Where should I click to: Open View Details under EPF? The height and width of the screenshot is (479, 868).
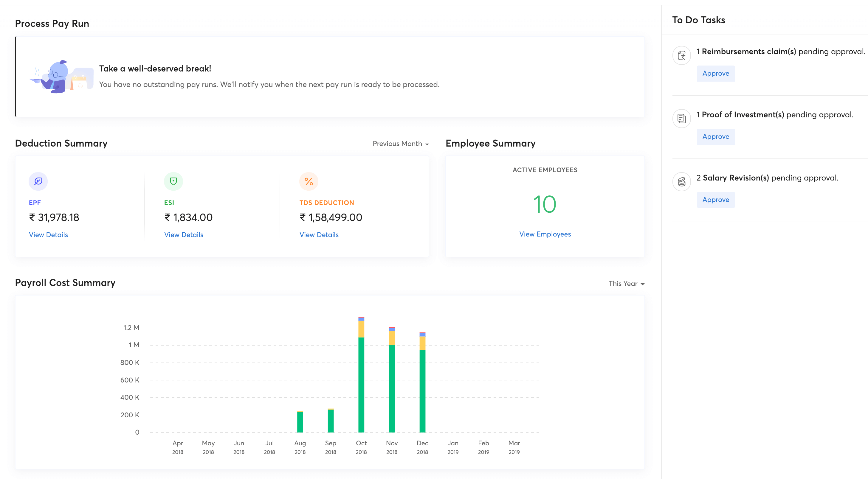pos(48,234)
